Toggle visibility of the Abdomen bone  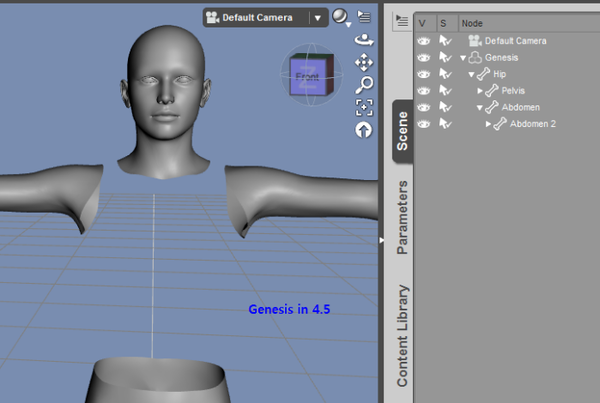coord(424,107)
